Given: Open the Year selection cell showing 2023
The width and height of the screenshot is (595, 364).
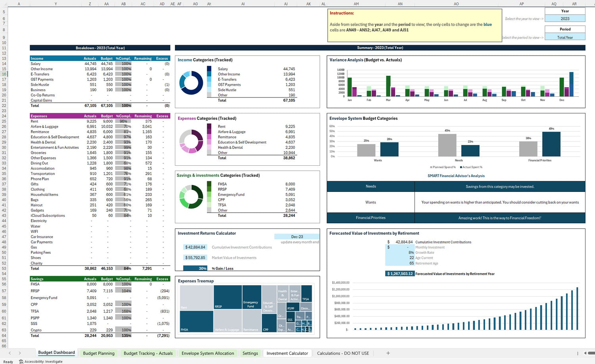Looking at the screenshot, I should [565, 19].
